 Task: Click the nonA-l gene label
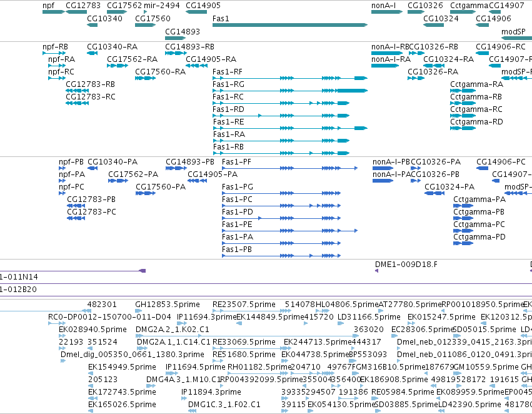click(x=383, y=6)
